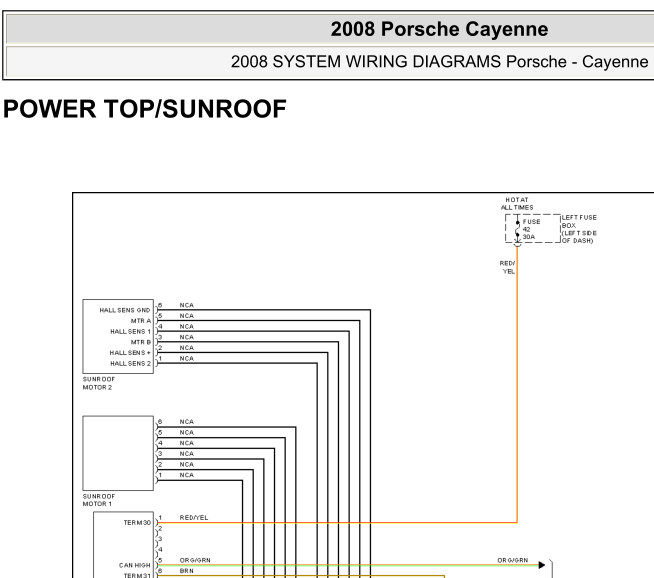Click the '2008 Porsche Cayenne' title heading
Screen dimensions: 654x578
tap(439, 29)
